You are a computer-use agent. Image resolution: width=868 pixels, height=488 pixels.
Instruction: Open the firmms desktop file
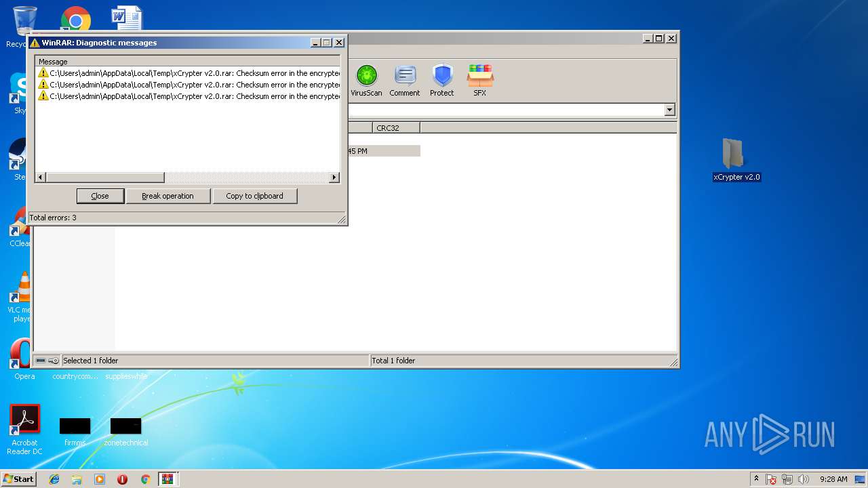pyautogui.click(x=75, y=432)
